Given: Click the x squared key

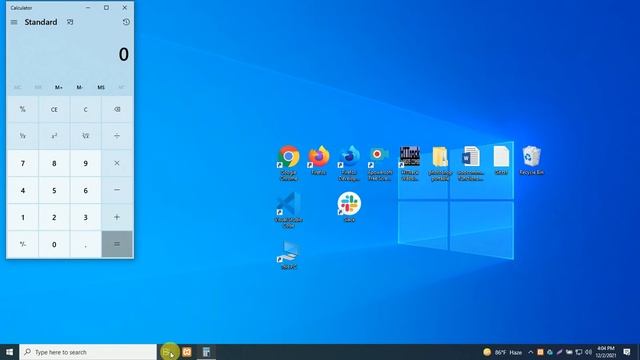Looking at the screenshot, I should coord(54,136).
